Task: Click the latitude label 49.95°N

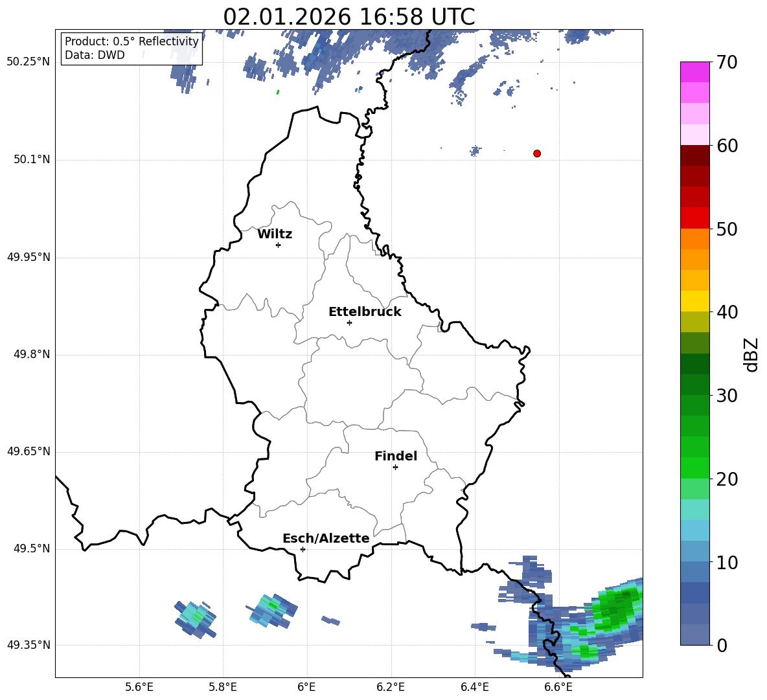Action: pos(29,257)
